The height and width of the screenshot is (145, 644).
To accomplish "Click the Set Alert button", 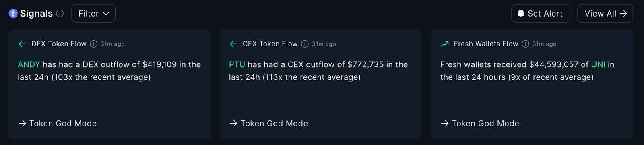I will (x=541, y=14).
